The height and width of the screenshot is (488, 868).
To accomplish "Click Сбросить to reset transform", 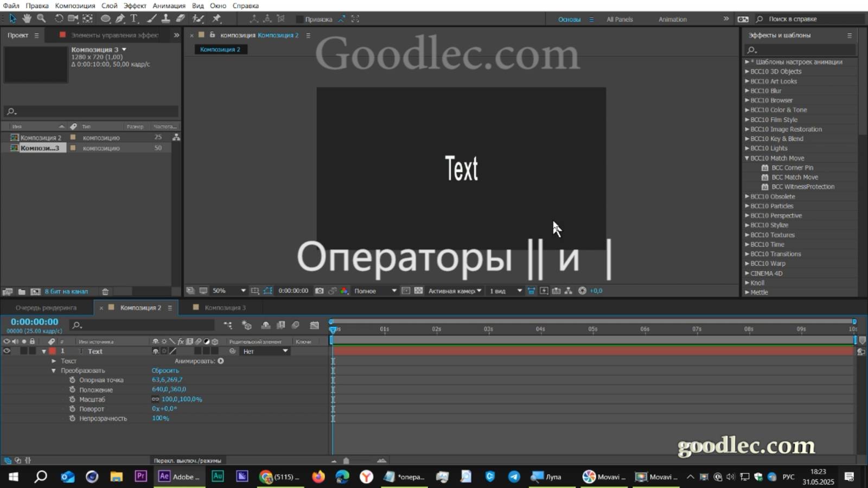I will pos(165,371).
